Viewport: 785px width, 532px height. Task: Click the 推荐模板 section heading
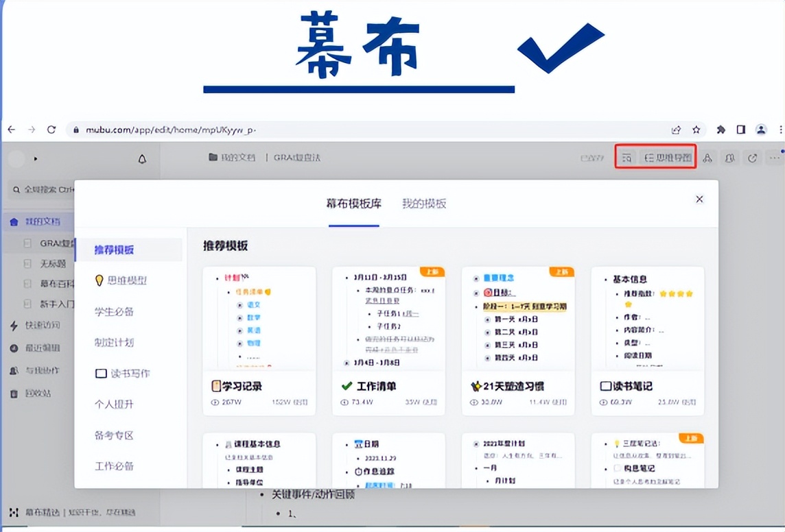point(225,246)
